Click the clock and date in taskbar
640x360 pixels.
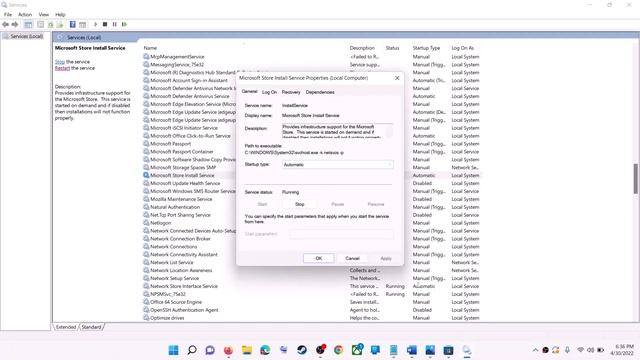pyautogui.click(x=622, y=350)
